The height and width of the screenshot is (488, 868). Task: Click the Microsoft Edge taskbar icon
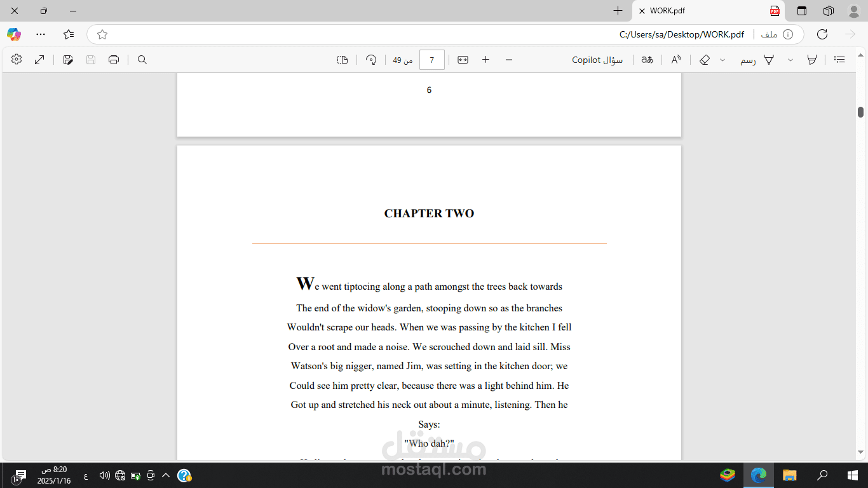coord(759,475)
